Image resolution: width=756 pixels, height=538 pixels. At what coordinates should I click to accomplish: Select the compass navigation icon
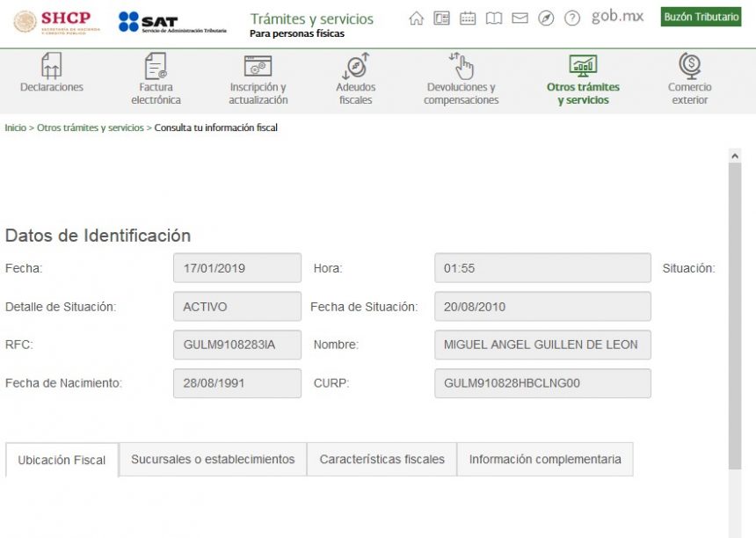pos(548,17)
